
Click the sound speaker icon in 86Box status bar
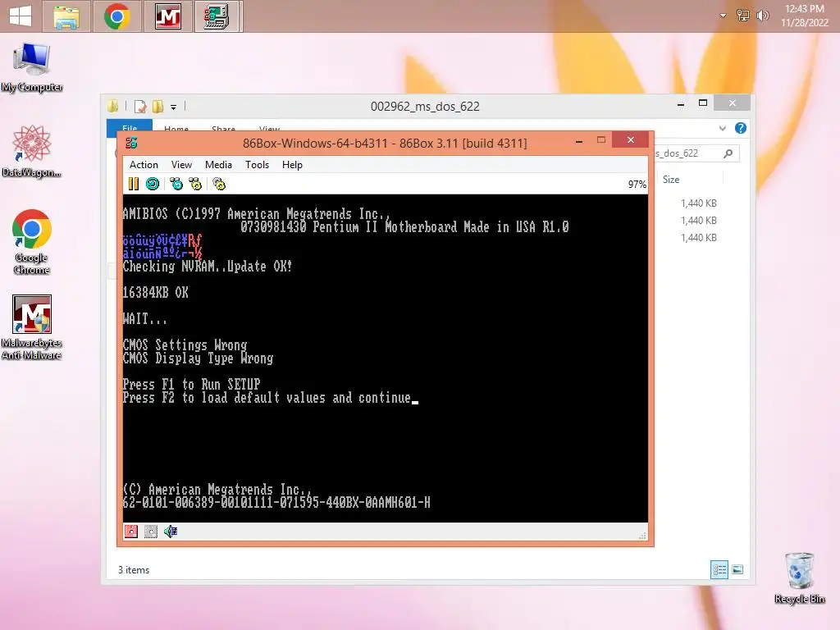171,531
